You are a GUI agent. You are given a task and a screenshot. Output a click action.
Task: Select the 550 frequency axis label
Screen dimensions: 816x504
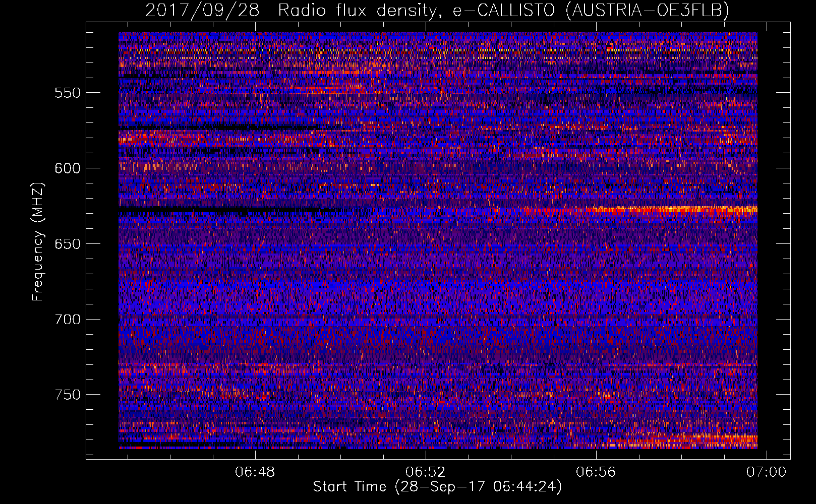68,93
